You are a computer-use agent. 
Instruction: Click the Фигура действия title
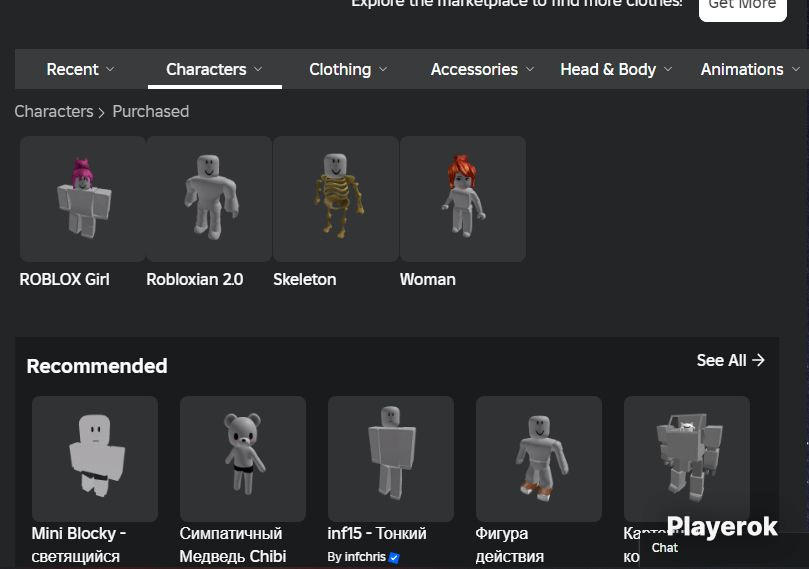[x=510, y=545]
